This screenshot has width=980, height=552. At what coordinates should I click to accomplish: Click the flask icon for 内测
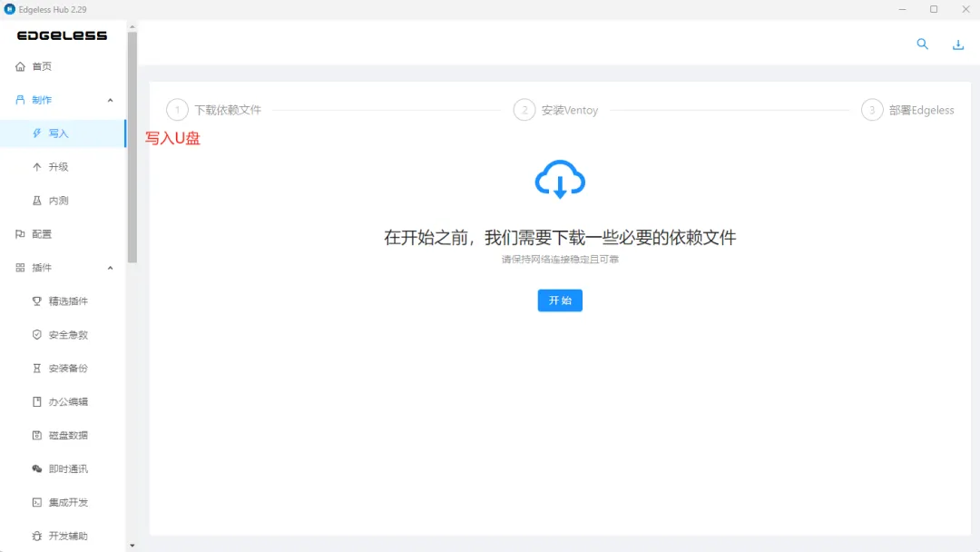coord(37,201)
